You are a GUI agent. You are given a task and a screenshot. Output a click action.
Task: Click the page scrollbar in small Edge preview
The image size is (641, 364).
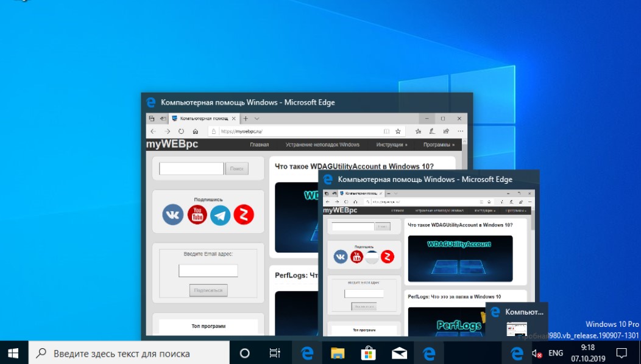[x=533, y=222]
